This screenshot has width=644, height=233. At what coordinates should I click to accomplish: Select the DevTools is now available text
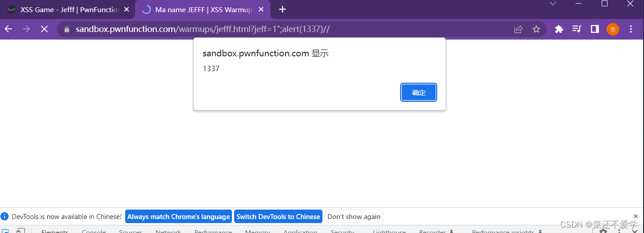tap(67, 217)
